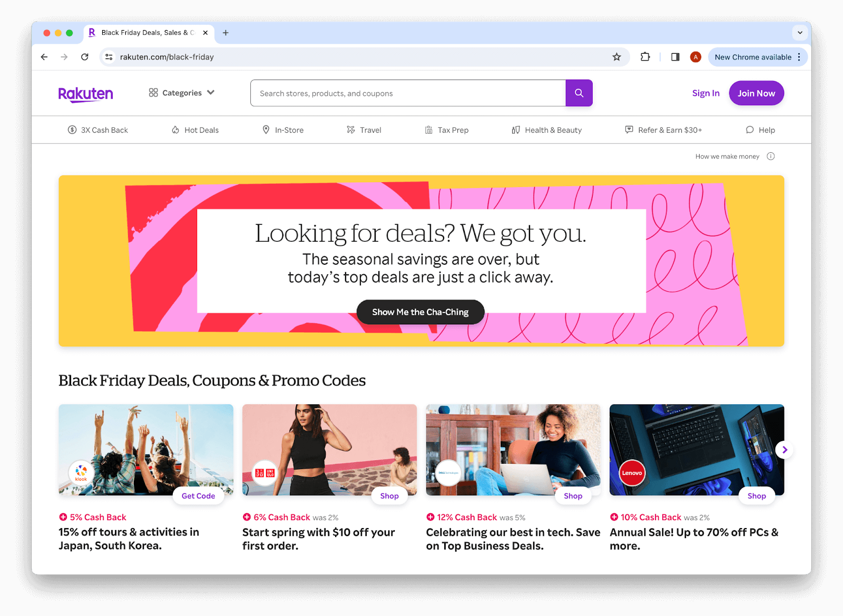Screen dimensions: 843x616
Task: Bookmark this page with the star icon
Action: click(616, 57)
